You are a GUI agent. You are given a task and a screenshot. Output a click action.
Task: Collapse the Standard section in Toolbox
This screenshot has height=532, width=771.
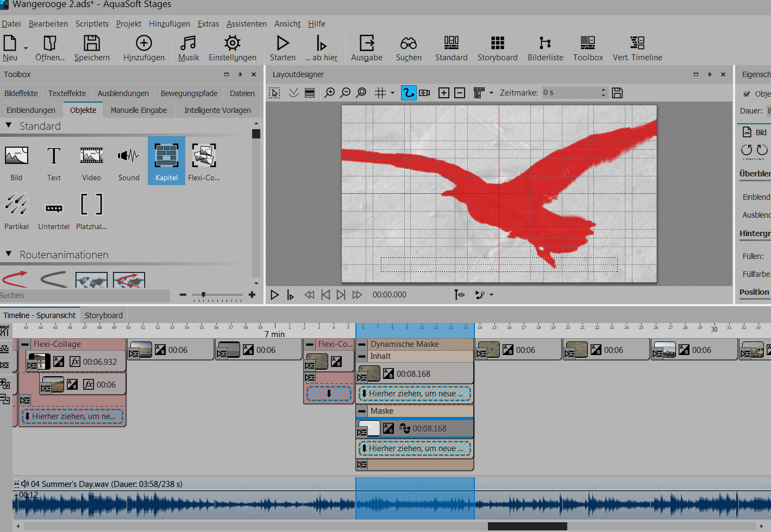click(9, 125)
